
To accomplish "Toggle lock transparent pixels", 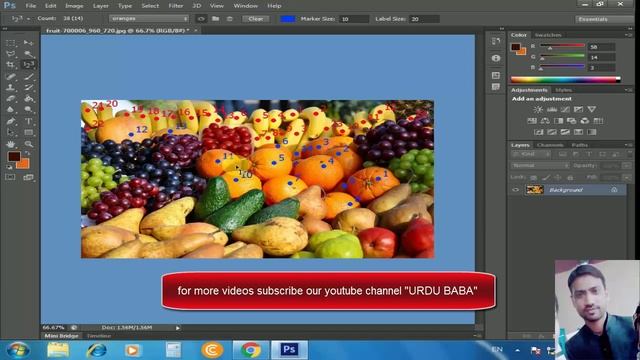I will click(533, 178).
